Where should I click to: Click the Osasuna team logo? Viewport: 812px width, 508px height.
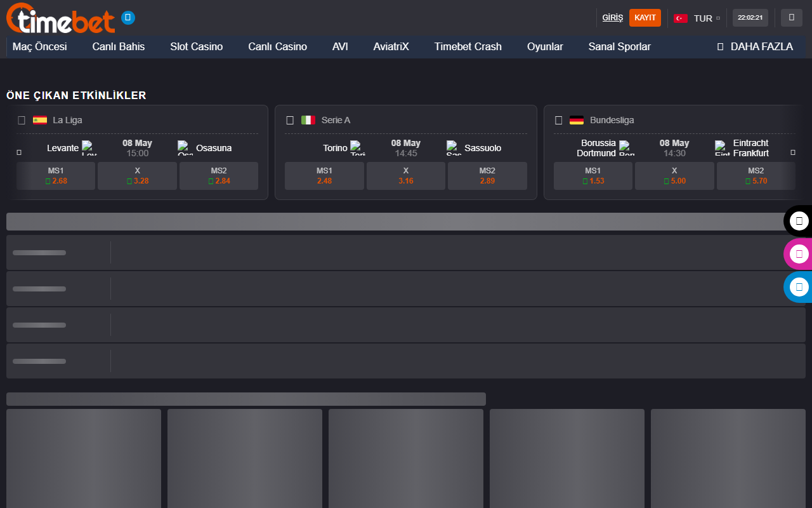point(185,148)
